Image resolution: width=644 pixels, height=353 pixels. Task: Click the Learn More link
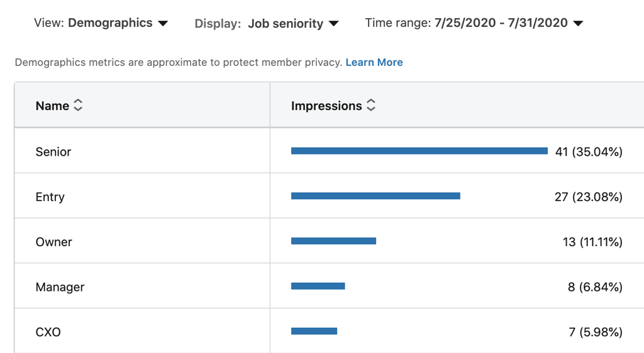click(x=374, y=62)
